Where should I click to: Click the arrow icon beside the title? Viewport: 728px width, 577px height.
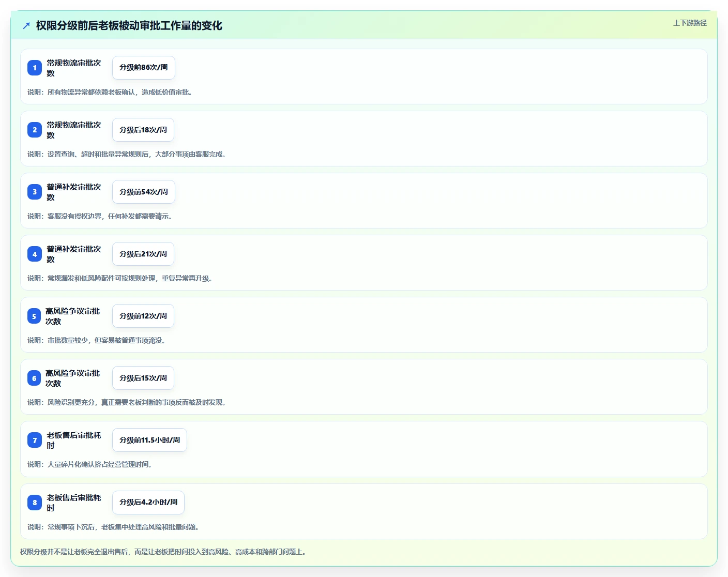click(x=26, y=25)
